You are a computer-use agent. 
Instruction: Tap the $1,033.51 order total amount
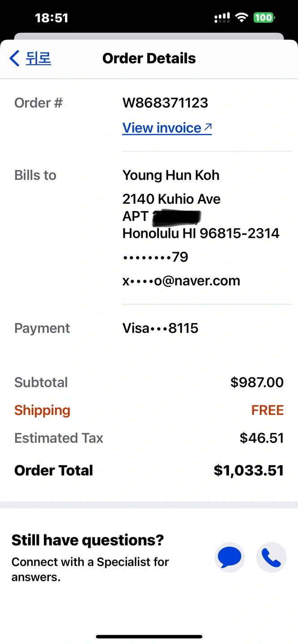pyautogui.click(x=248, y=470)
